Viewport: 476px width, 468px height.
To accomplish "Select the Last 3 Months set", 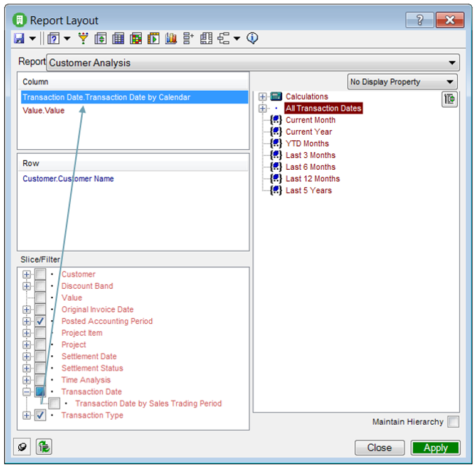I will point(310,155).
